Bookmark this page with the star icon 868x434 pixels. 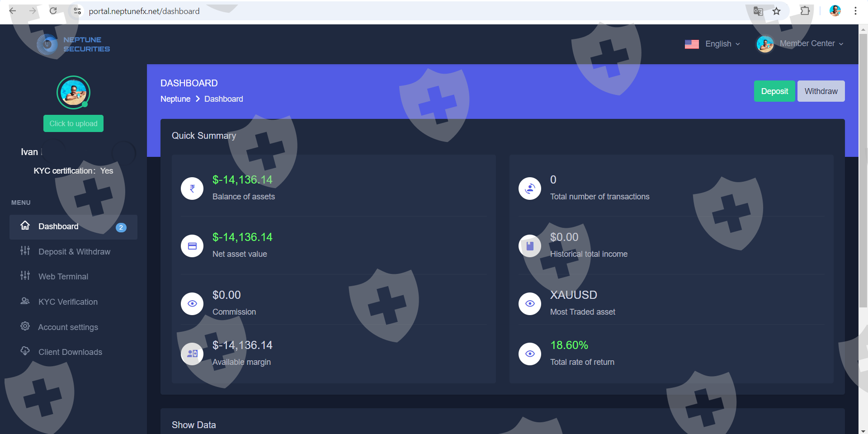tap(776, 11)
